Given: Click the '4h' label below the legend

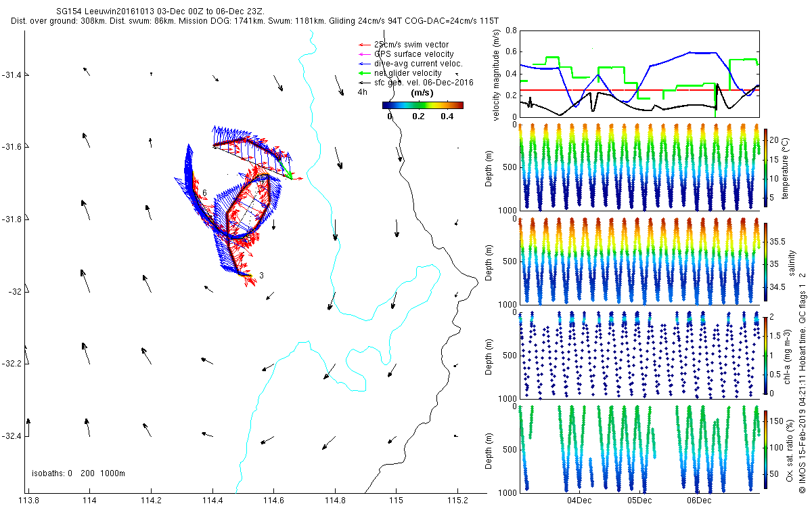Looking at the screenshot, I should click(363, 91).
